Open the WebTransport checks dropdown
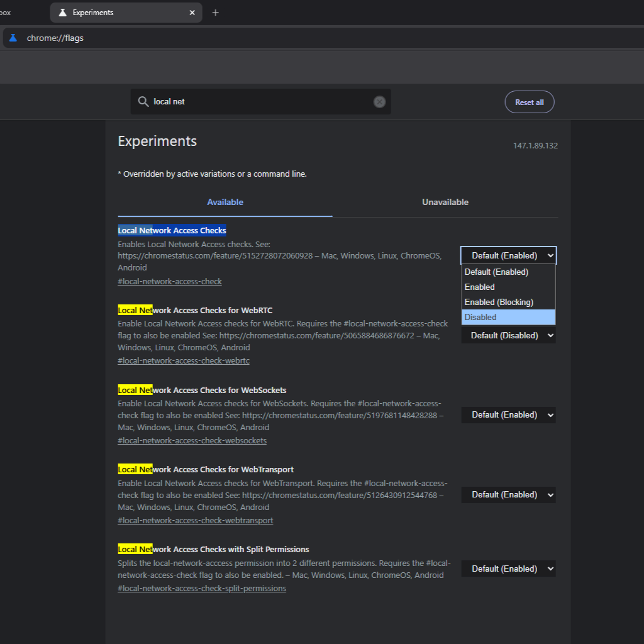This screenshot has width=644, height=644. [508, 494]
